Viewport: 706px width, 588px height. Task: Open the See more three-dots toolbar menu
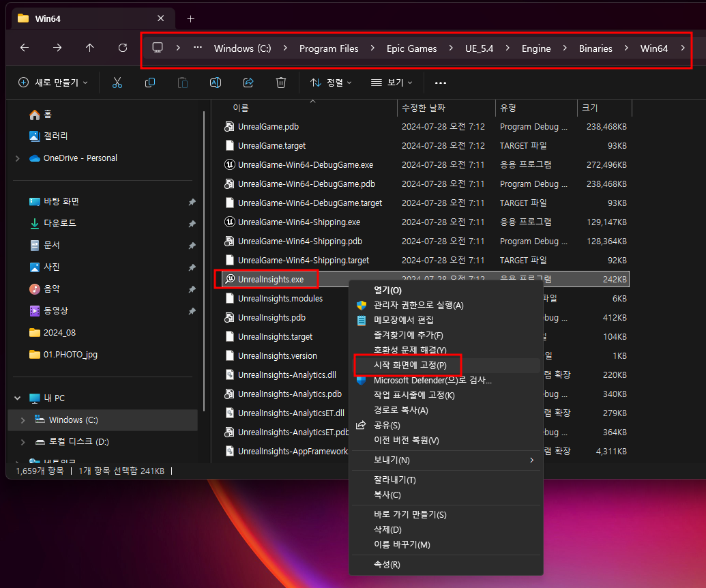pos(441,83)
